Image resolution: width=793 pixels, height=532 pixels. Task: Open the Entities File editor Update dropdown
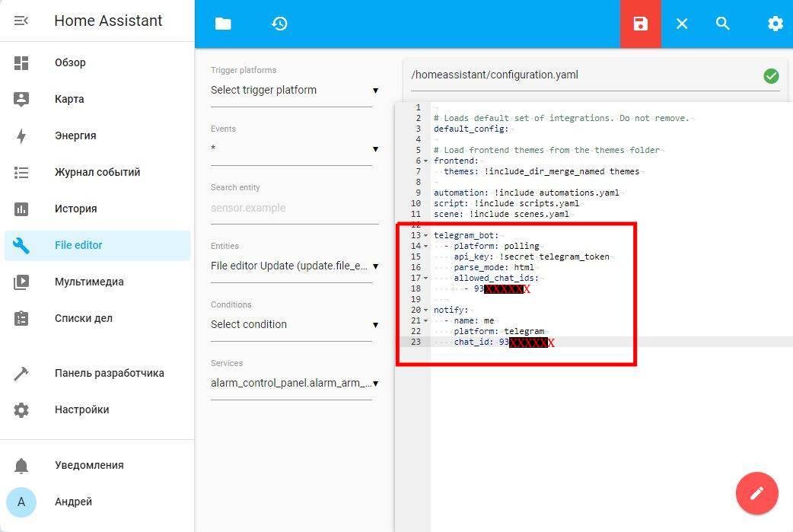pos(295,266)
